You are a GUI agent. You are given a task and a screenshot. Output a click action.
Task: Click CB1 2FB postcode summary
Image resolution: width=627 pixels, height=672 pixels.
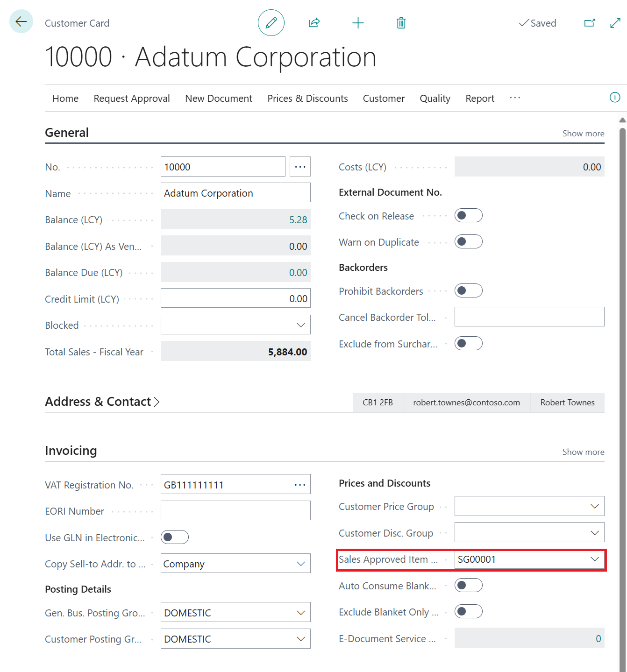tap(378, 403)
